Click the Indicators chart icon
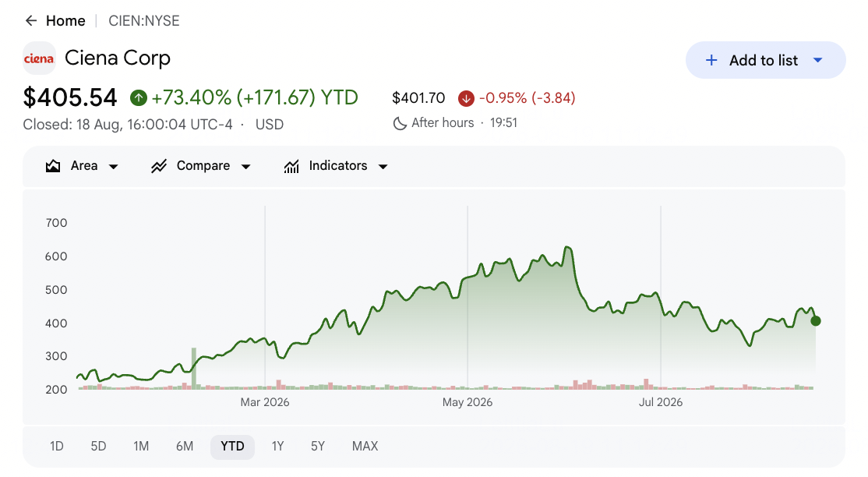868x477 pixels. (291, 166)
